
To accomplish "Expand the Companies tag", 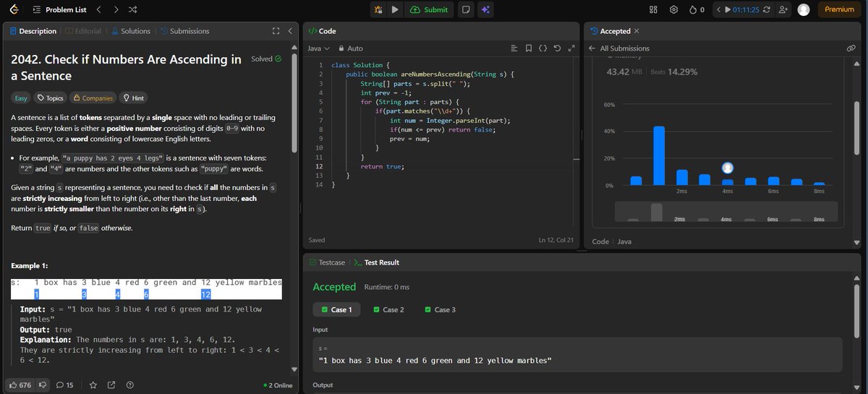I will (x=93, y=98).
